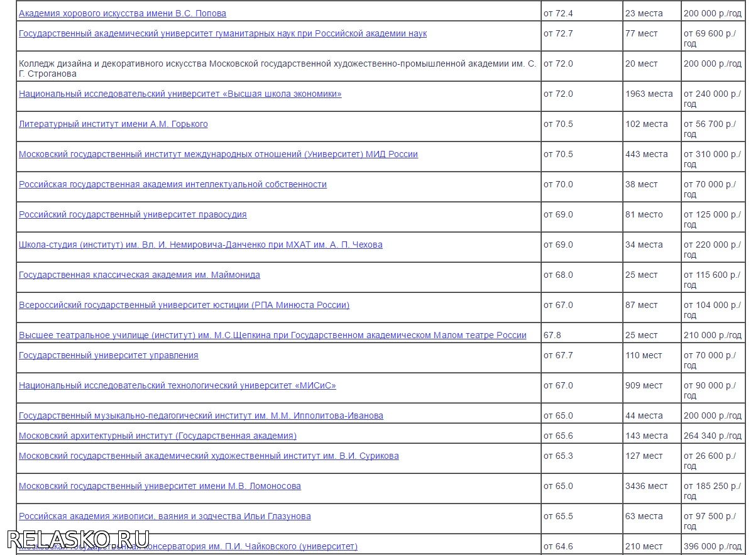756x555 pixels.
Task: Visit Российская государственная академия интеллектуальной собственности link
Action: click(173, 184)
